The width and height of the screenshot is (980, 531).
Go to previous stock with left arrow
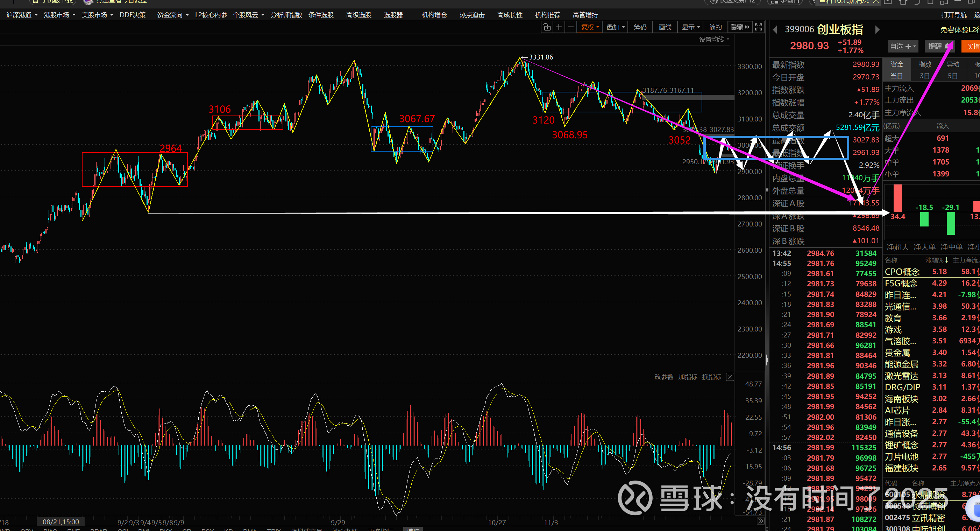775,30
